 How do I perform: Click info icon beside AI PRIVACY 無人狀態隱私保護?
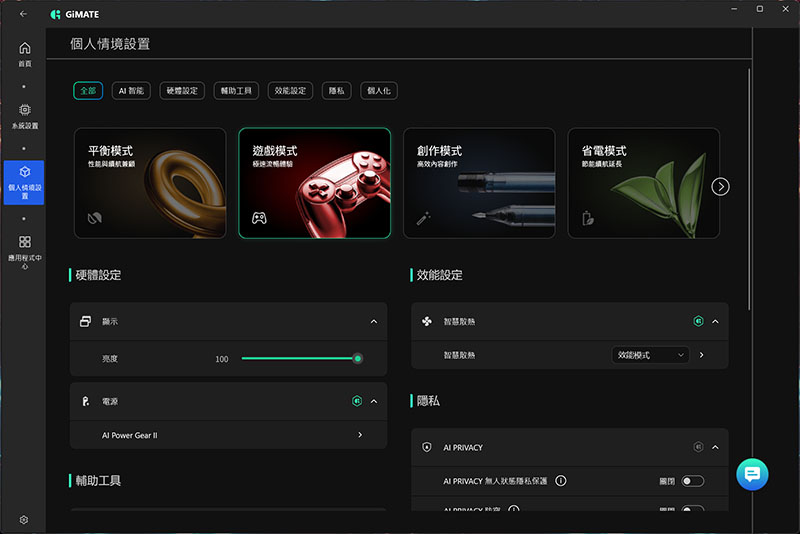(560, 481)
